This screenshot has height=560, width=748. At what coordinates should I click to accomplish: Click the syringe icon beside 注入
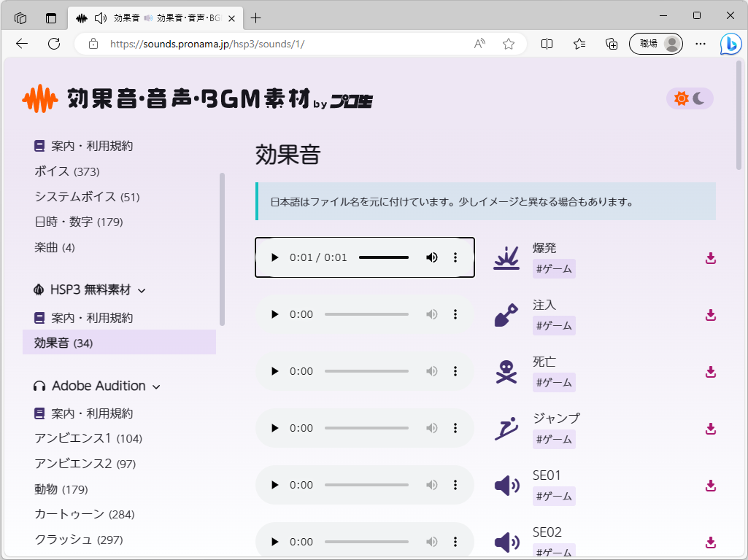(x=506, y=314)
